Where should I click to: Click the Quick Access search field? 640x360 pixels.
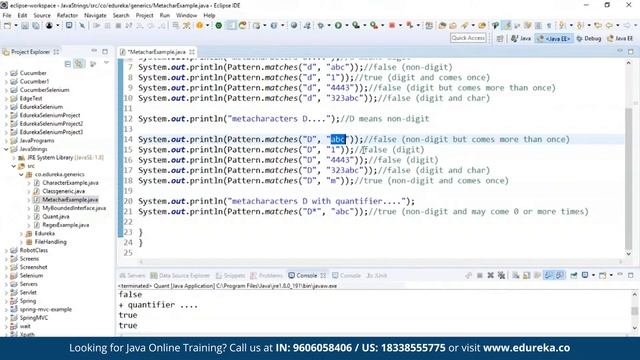(x=468, y=38)
